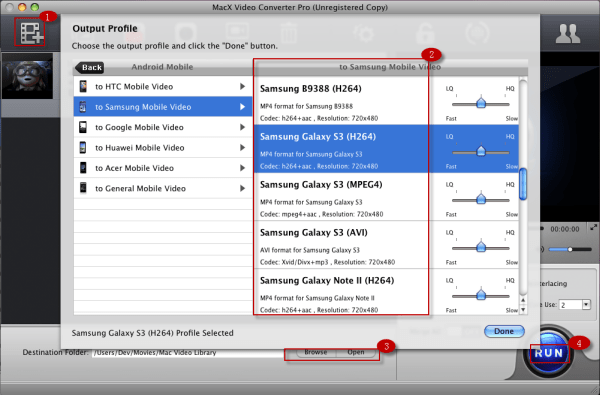Select Samsung B9388 (H264) profile
This screenshot has width=600, height=395.
386,101
